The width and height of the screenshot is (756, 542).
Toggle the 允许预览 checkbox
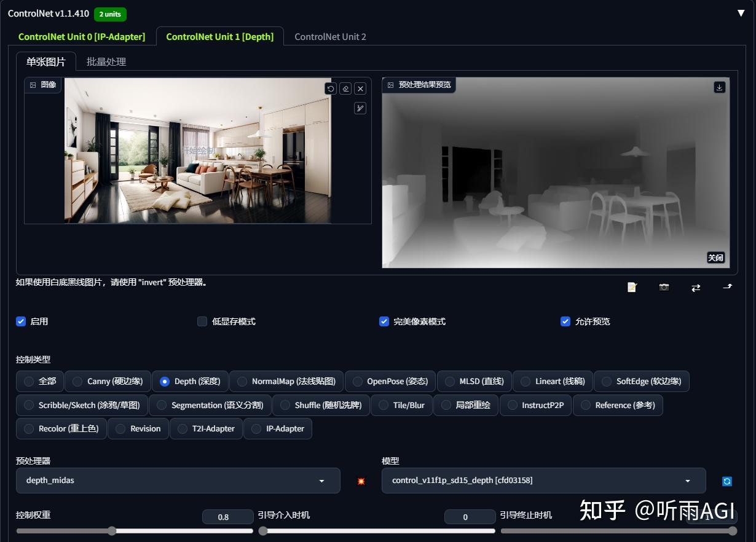pos(565,321)
